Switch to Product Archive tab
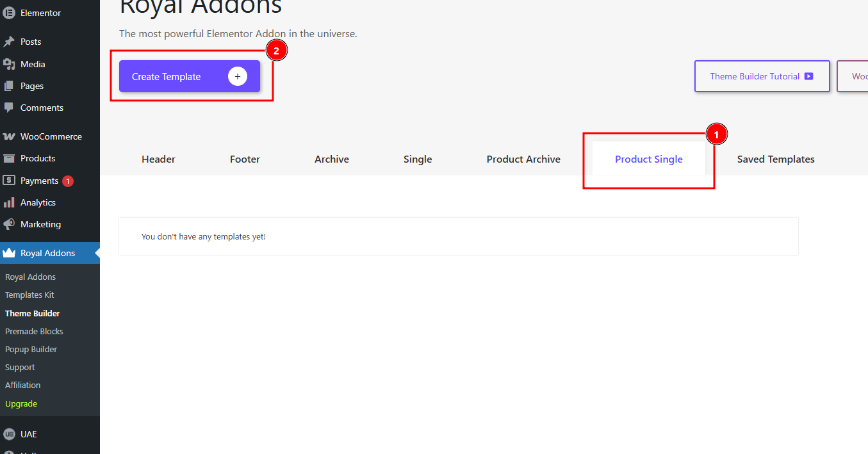The width and height of the screenshot is (868, 454). 523,159
